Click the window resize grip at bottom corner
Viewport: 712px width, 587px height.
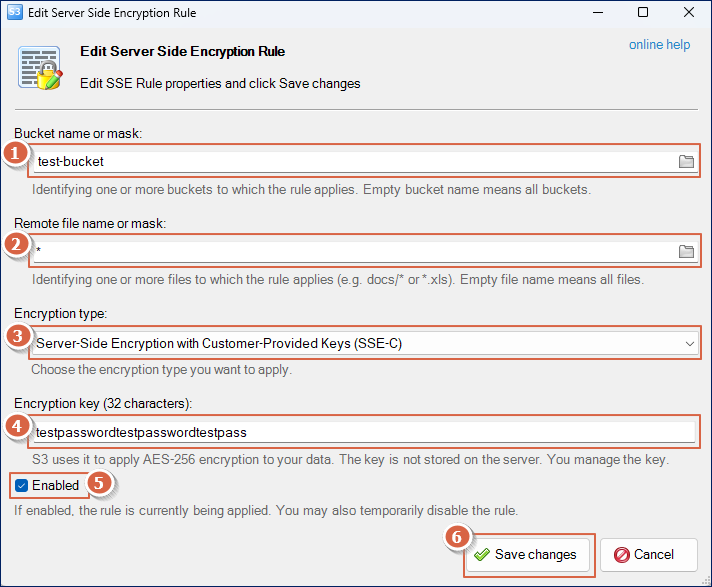706,581
